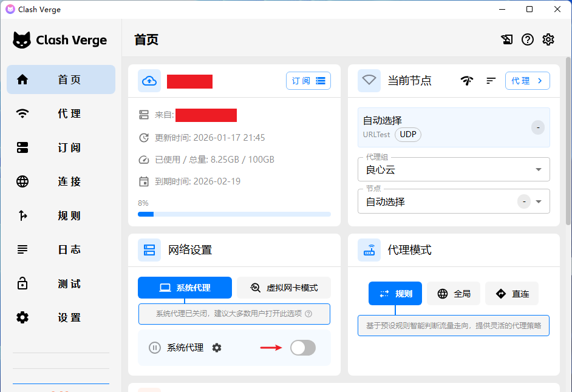The width and height of the screenshot is (572, 392).
Task: Click the vertical scrollbar of the home page
Action: tap(568, 141)
